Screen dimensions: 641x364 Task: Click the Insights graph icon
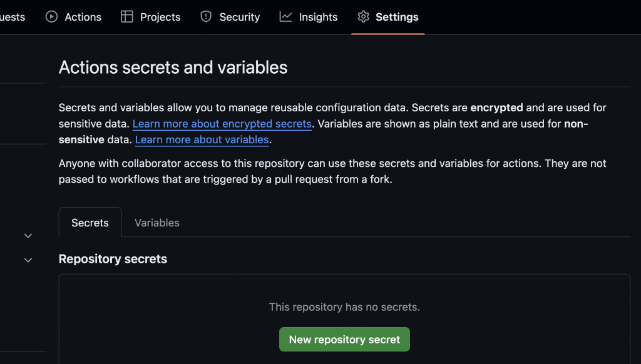pos(285,17)
